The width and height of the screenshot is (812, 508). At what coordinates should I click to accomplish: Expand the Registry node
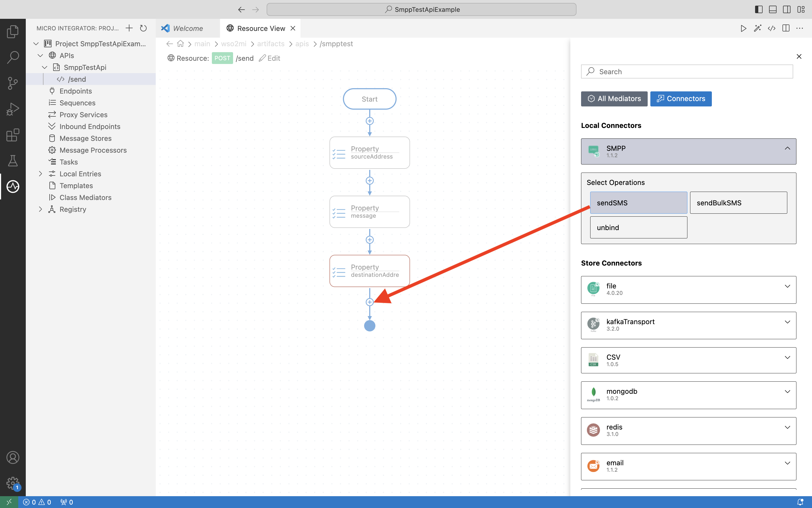pyautogui.click(x=40, y=209)
